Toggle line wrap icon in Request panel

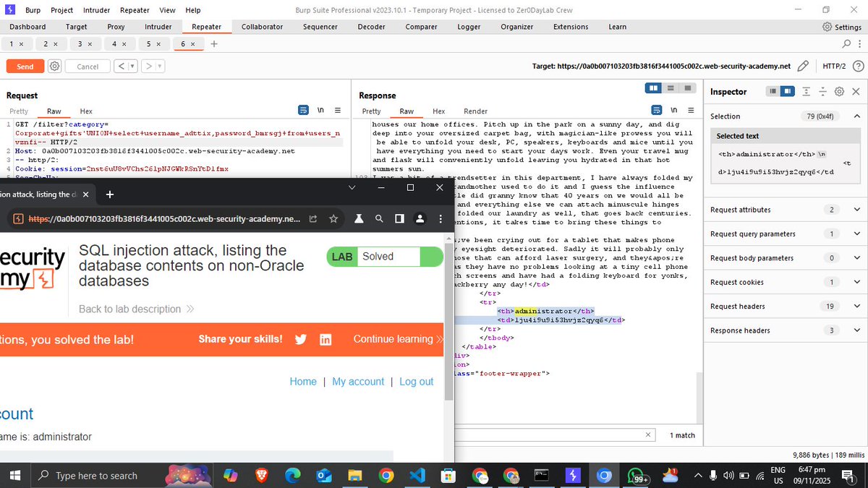click(304, 111)
